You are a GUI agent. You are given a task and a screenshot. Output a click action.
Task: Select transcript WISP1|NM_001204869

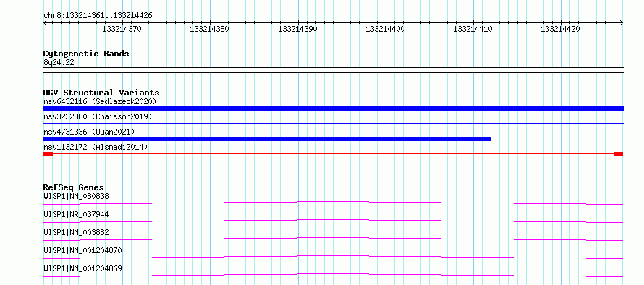pyautogui.click(x=82, y=268)
